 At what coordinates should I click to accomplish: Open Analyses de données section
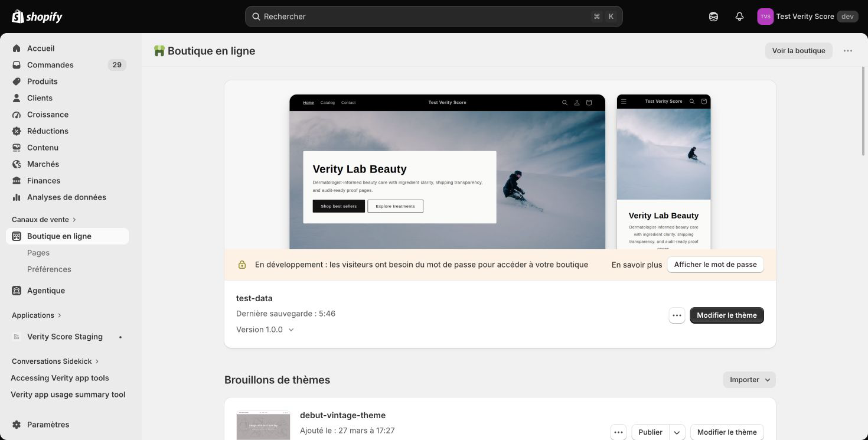67,197
